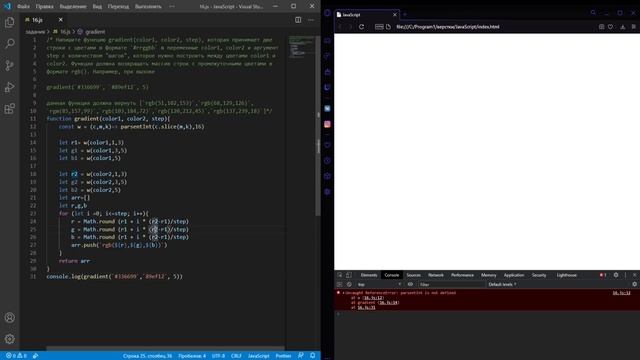Select language mode JavaScript in status bar
The width and height of the screenshot is (640, 360).
tap(258, 356)
